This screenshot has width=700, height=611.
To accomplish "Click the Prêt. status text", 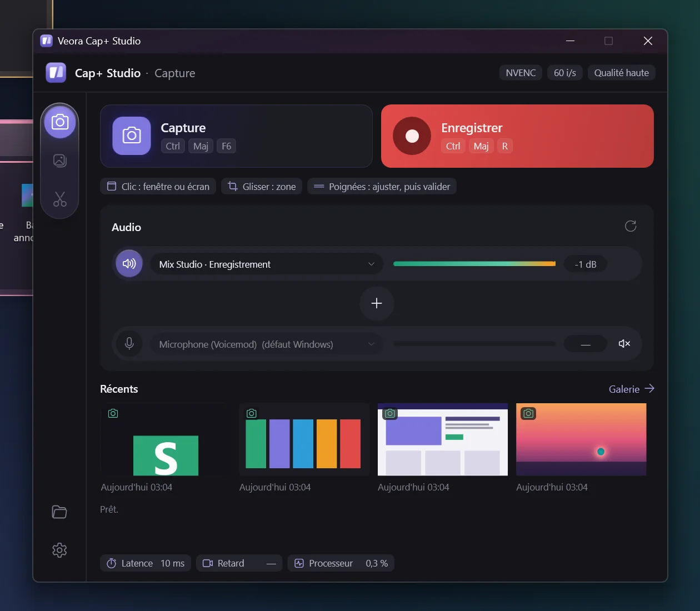I will (109, 509).
